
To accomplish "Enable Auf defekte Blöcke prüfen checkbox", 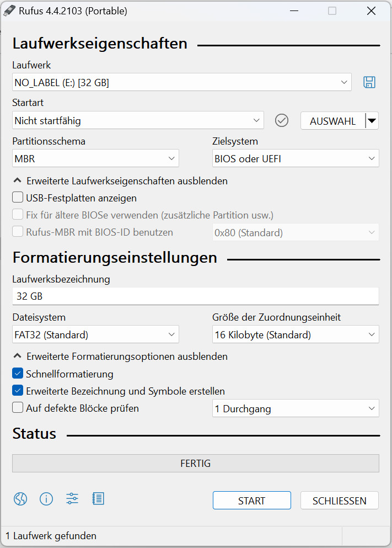I will coord(18,407).
